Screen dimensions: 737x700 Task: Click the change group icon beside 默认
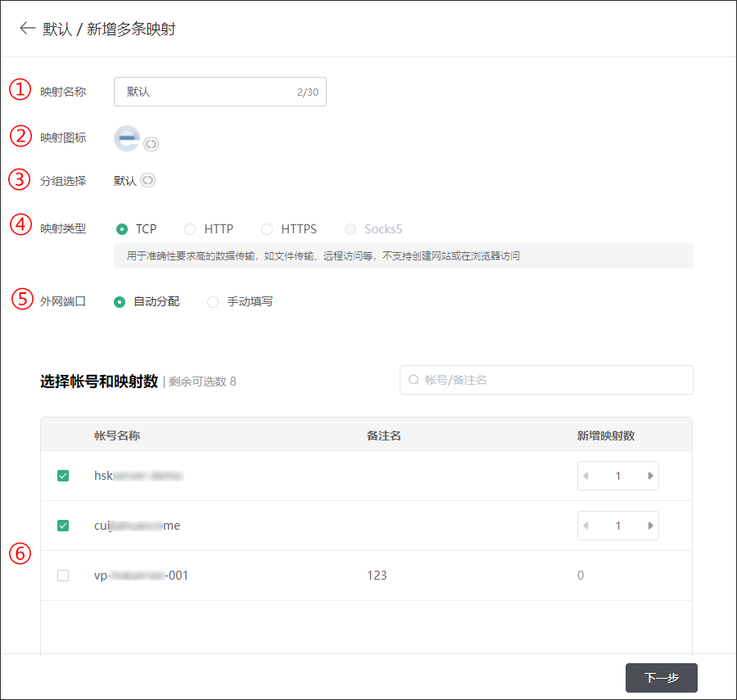pos(147,181)
